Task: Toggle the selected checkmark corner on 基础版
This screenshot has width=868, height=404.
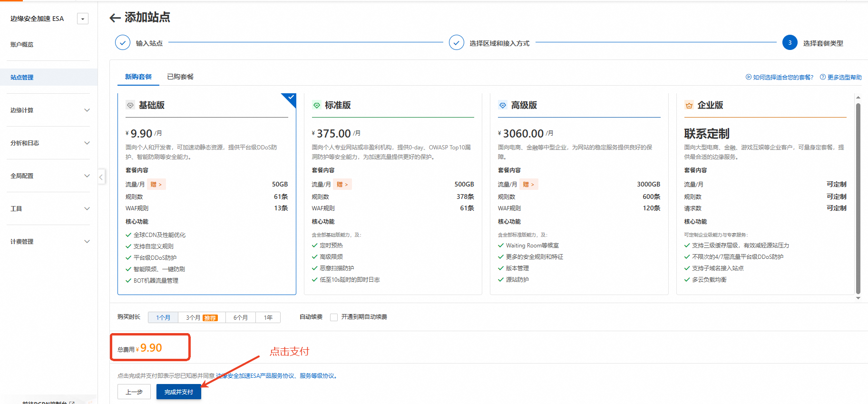Action: [x=290, y=98]
